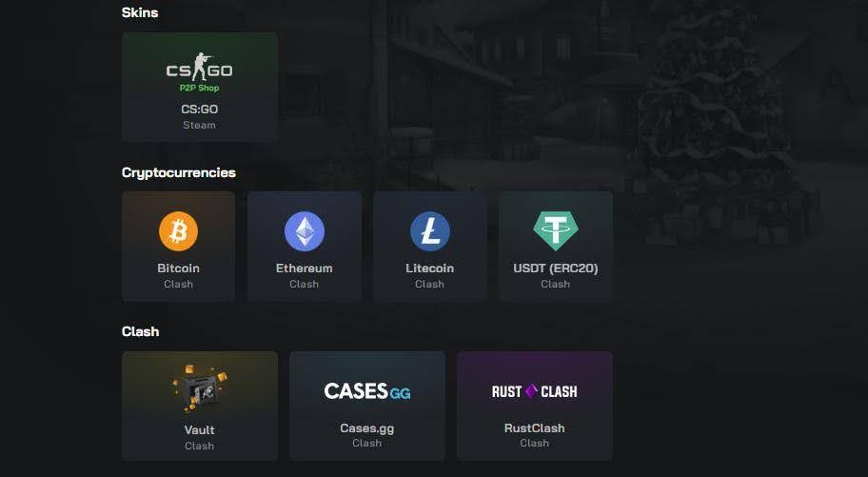Click the Ethereum diamond logo
This screenshot has height=477, width=868.
[304, 231]
